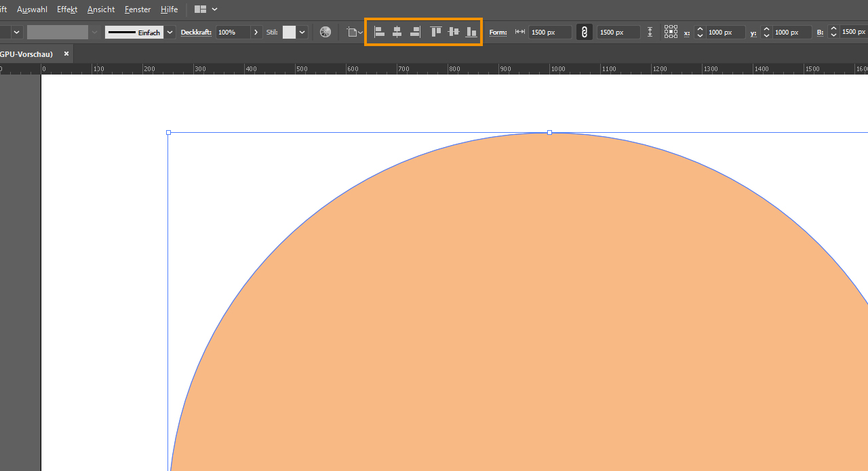The height and width of the screenshot is (471, 868).
Task: Expand the workspace switcher chevron
Action: 215,9
